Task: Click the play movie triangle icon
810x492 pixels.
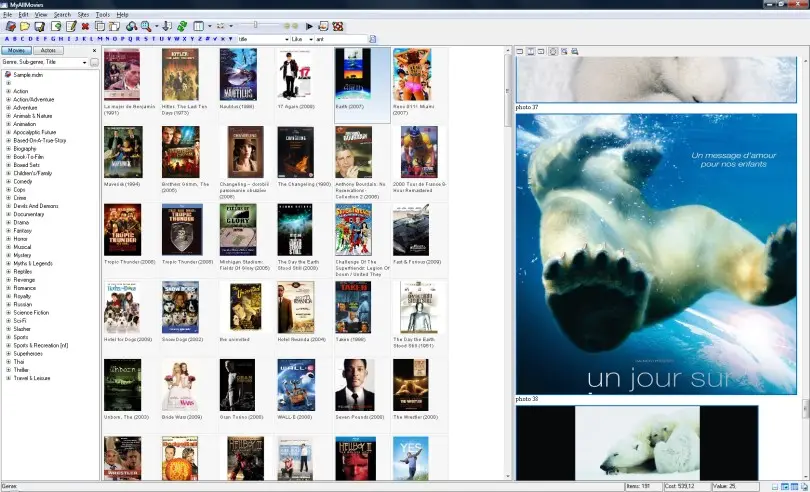Action: coord(309,26)
